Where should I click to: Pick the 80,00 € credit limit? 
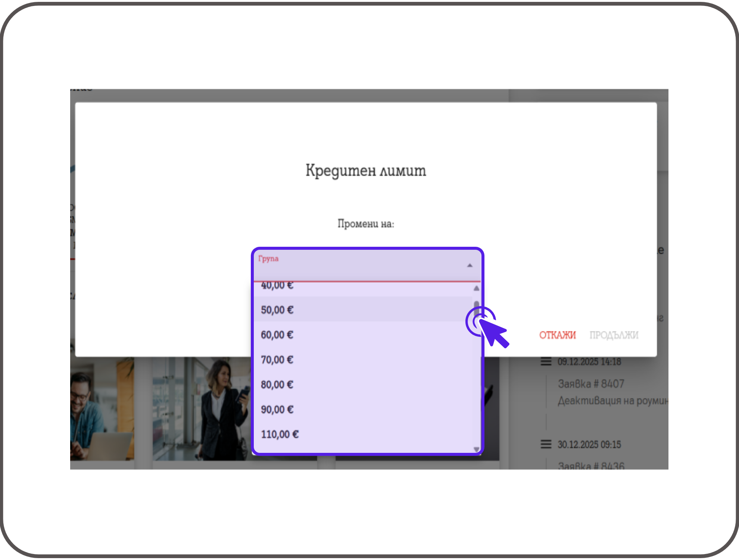[x=277, y=385]
